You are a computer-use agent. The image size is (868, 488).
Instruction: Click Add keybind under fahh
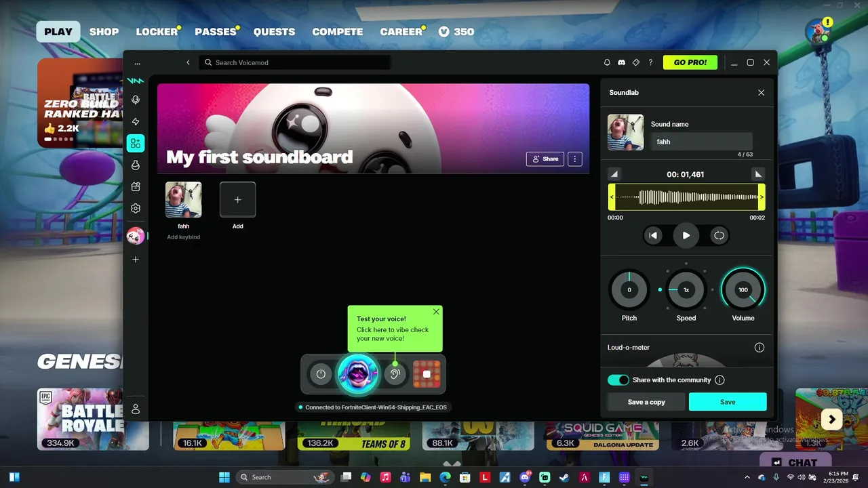pos(183,237)
